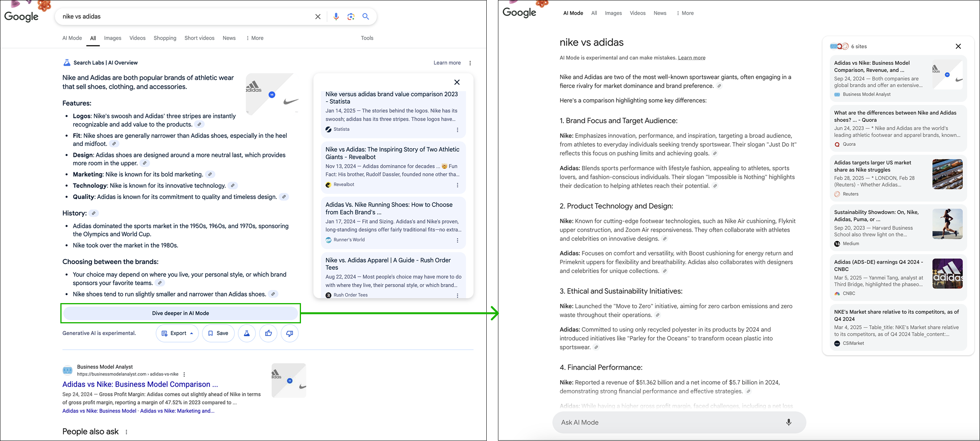This screenshot has width=980, height=441.
Task: Click the microphone in Ask AI Mode box
Action: (788, 422)
